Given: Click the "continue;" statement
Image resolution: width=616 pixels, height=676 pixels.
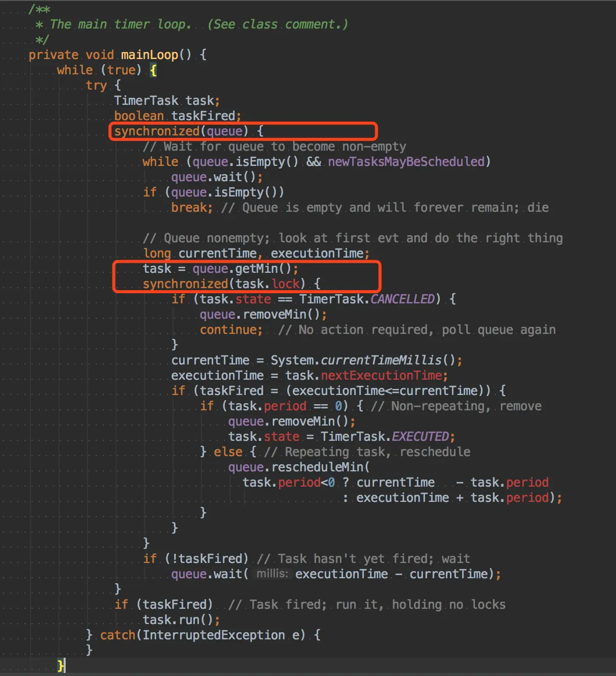Looking at the screenshot, I should pos(231,330).
